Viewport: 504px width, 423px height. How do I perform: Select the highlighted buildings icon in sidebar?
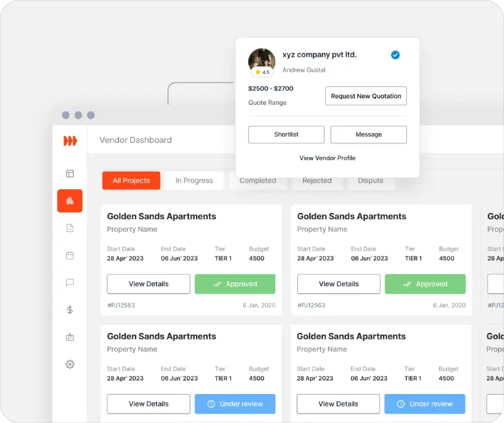coord(70,201)
